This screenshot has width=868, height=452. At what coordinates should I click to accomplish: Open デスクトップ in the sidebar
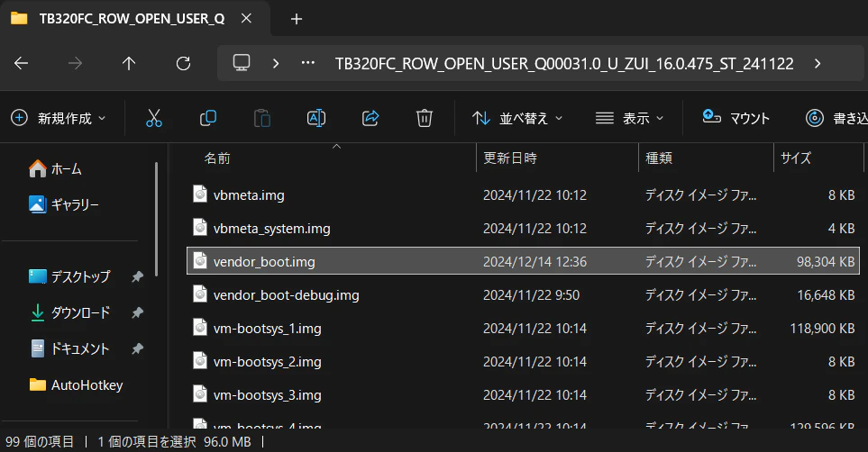[69, 276]
